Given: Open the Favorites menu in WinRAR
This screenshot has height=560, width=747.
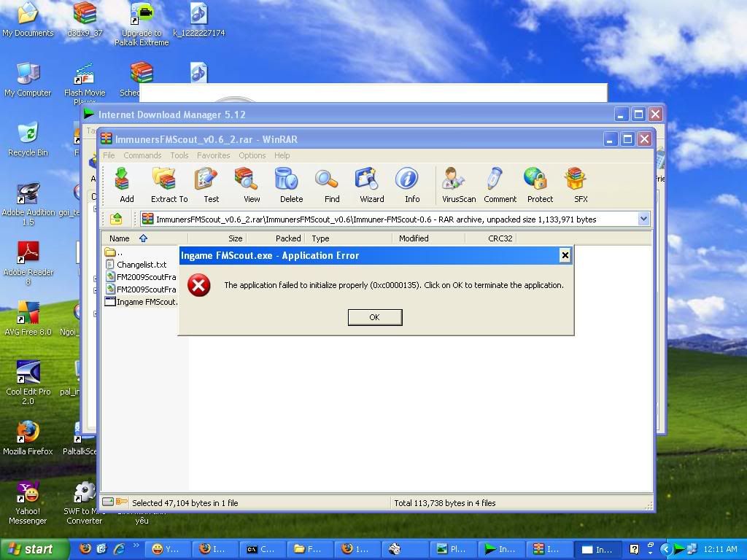Looking at the screenshot, I should (x=213, y=155).
